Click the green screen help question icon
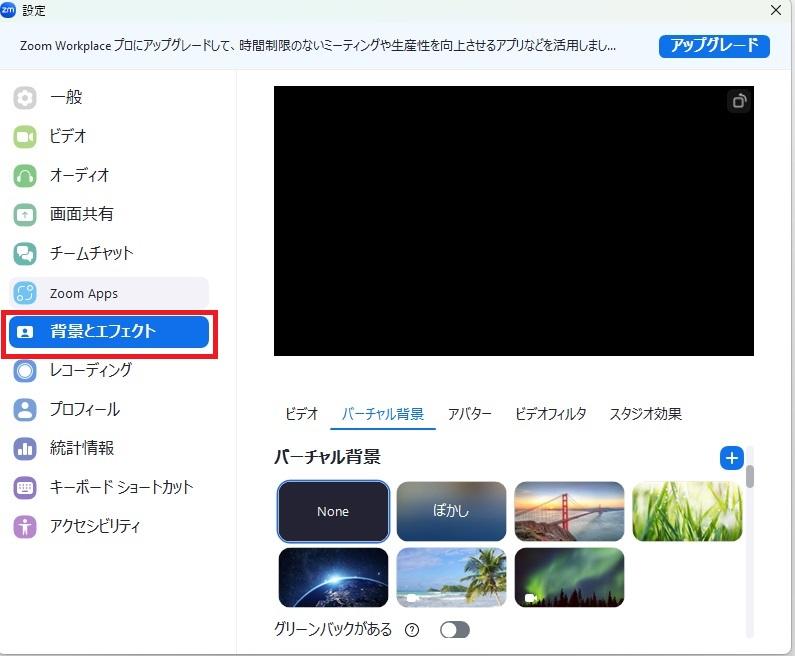The width and height of the screenshot is (795, 656). coord(412,630)
